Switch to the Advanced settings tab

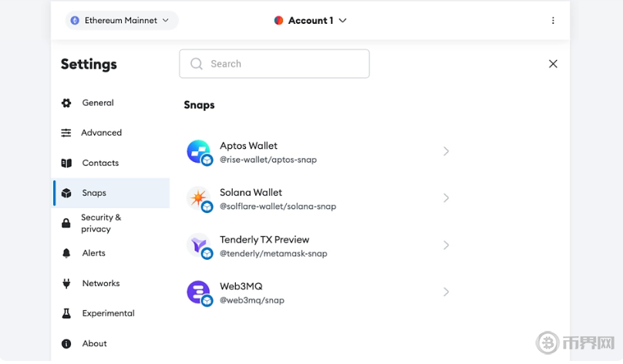tap(101, 133)
